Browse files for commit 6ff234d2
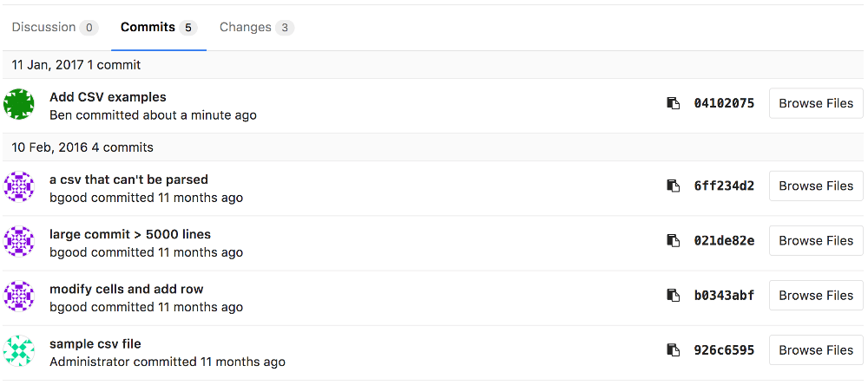This screenshot has height=385, width=868. [x=816, y=186]
